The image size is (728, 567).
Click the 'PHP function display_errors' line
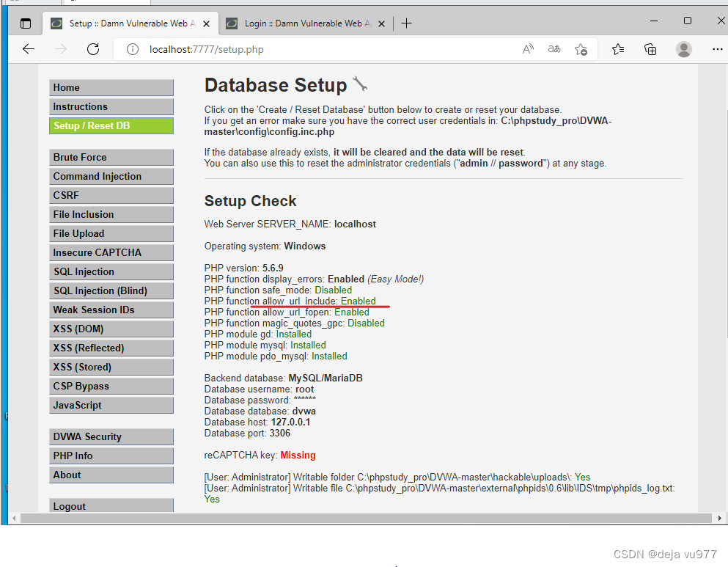click(314, 279)
